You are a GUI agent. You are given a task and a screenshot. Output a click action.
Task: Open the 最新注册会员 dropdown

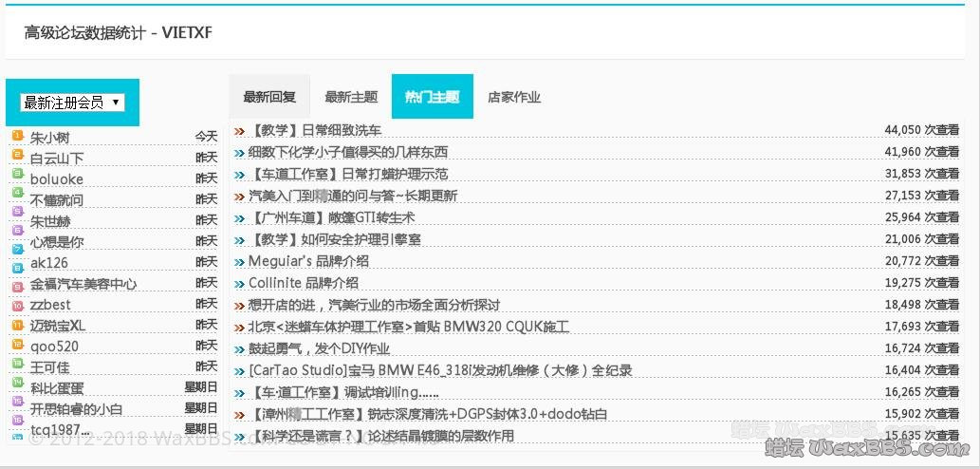tap(72, 103)
